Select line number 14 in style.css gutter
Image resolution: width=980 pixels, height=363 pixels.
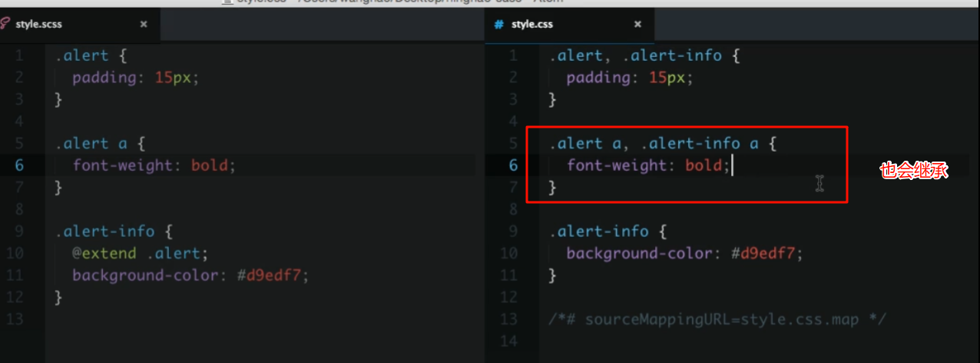[x=509, y=341]
